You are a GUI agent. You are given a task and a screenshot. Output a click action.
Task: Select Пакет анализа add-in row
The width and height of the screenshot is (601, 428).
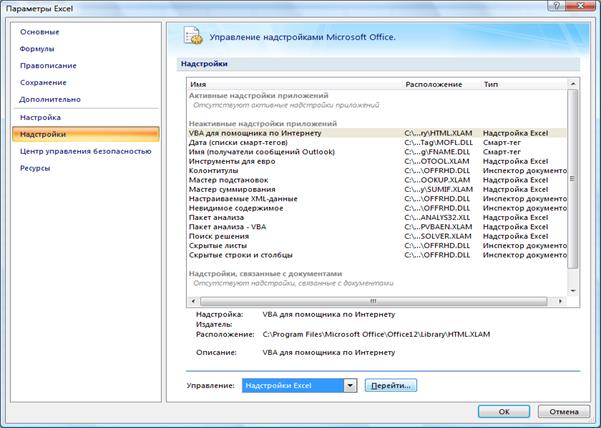tap(218, 216)
